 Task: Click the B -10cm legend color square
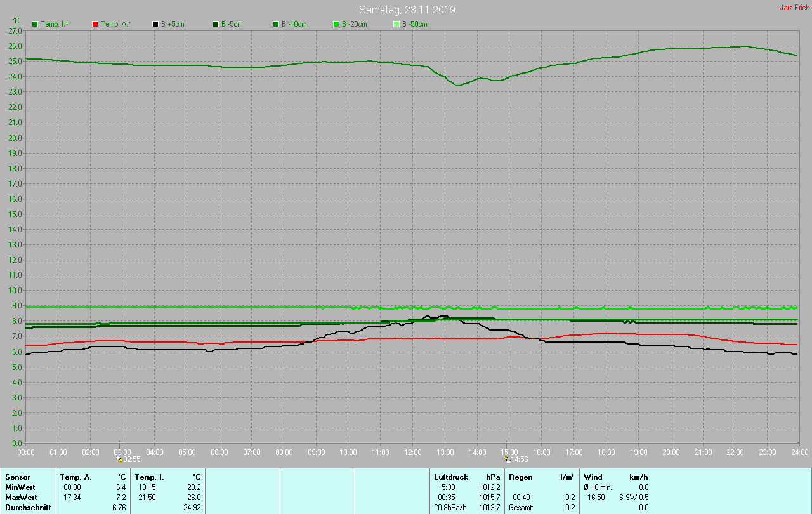tap(276, 24)
